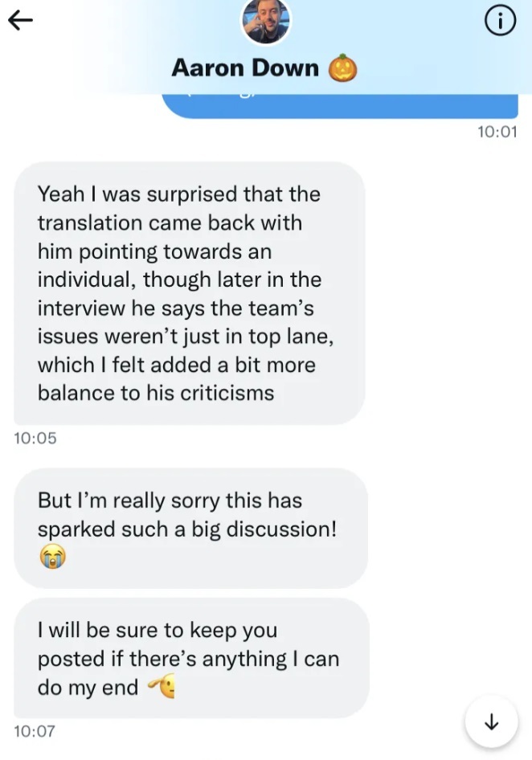Select the "I will be sure" message bubble
Screen dimensions: 532x760
(190, 659)
